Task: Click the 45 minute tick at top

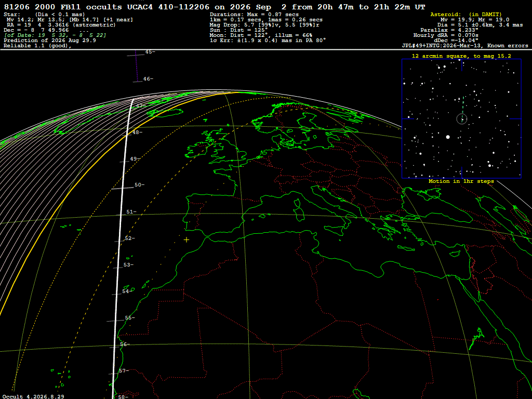Action: (136, 55)
